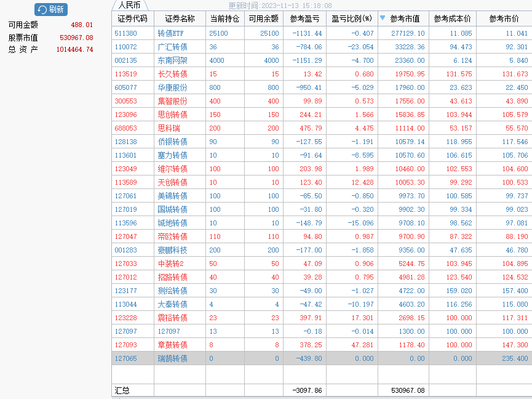Select the 华康股份 holding

(x=172, y=87)
